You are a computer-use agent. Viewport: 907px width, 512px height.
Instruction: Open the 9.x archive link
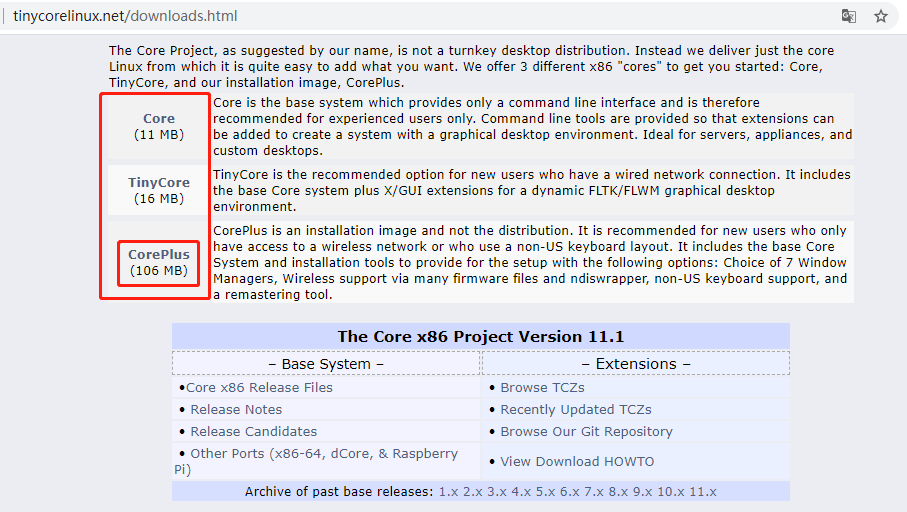tap(642, 492)
